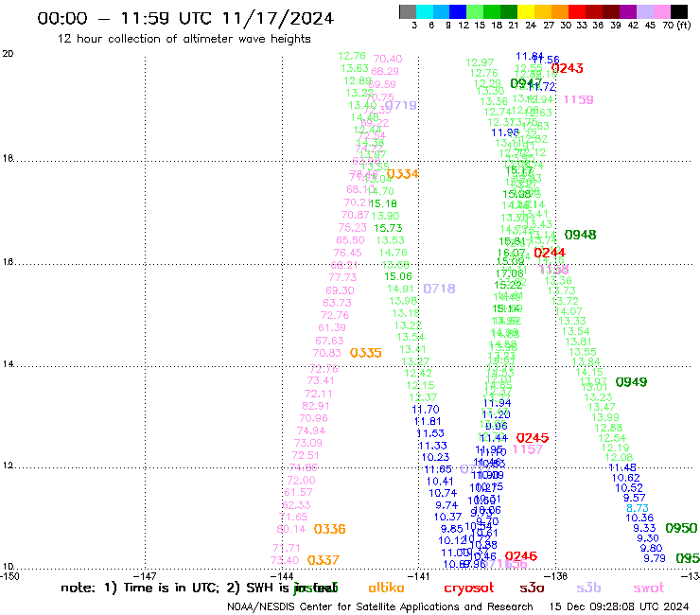This screenshot has height=615, width=700.
Task: Click the yellow swatch in the color legend
Action: (526, 11)
